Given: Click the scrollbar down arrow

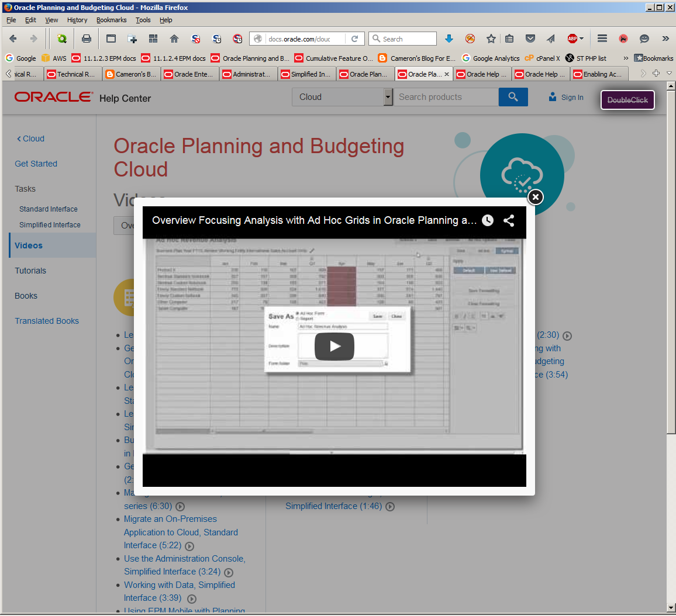Looking at the screenshot, I should tap(671, 608).
